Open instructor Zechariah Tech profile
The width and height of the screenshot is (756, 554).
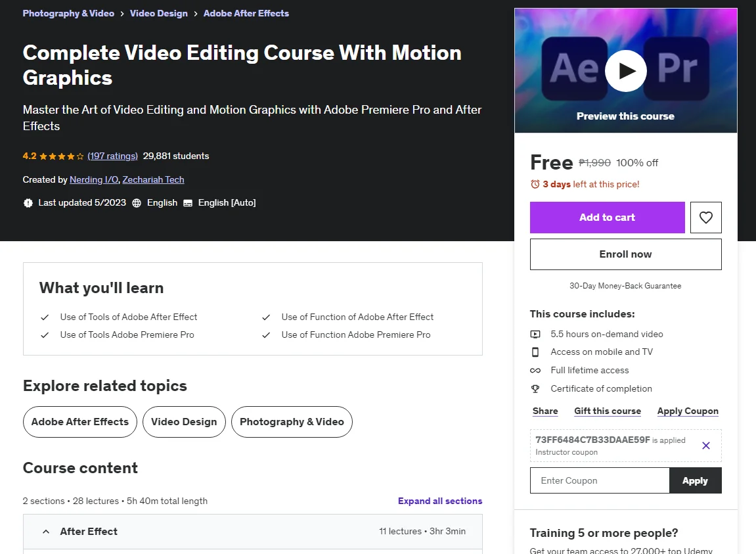coord(153,179)
